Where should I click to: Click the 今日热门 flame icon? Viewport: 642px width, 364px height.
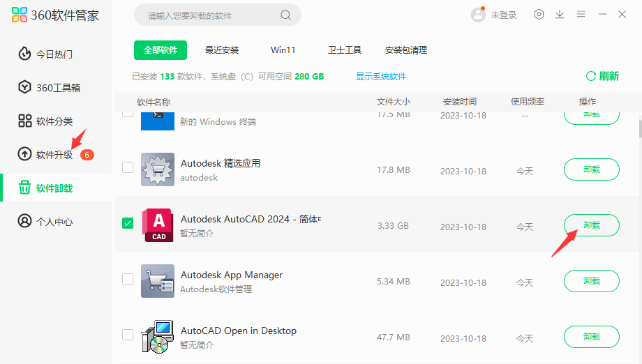click(24, 54)
